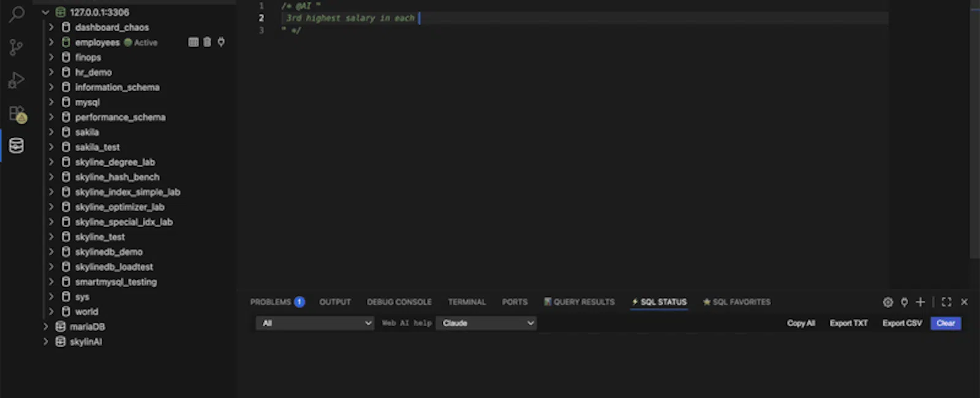The height and width of the screenshot is (398, 980).
Task: Switch to the Terminal tab
Action: (x=467, y=302)
